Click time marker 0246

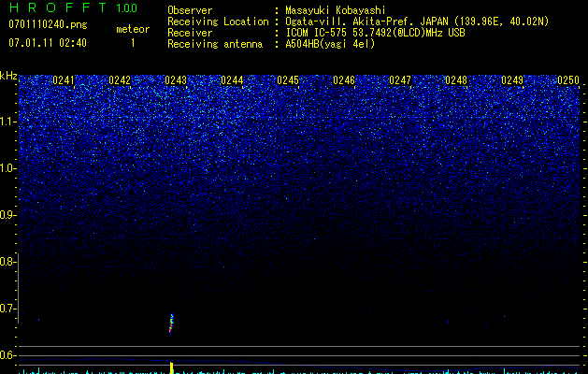(x=344, y=80)
